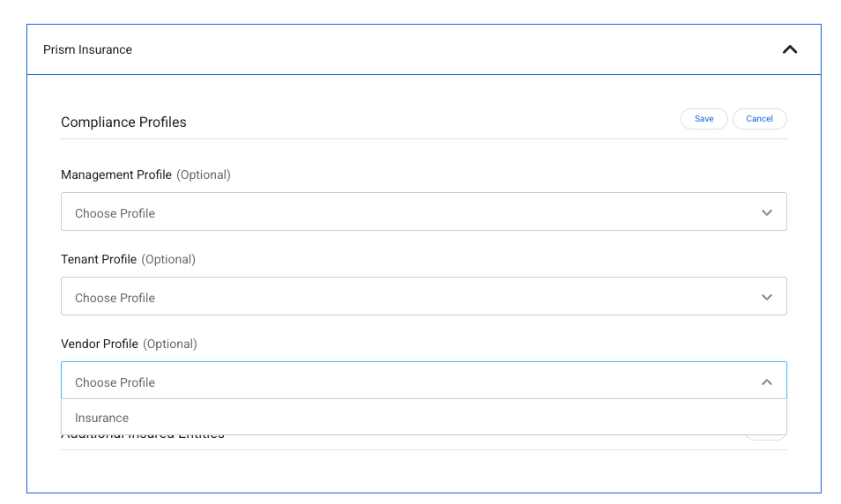Click the Management Profile field label

(x=116, y=174)
